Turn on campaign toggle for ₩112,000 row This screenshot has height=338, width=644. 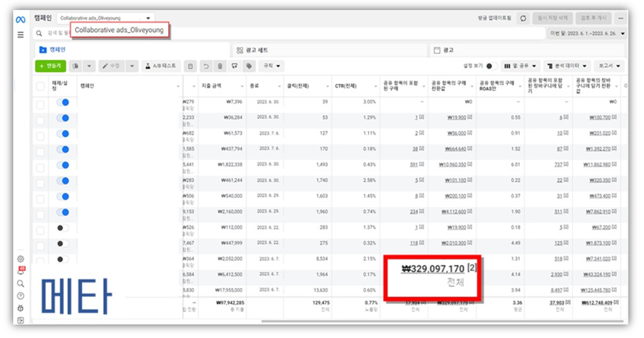[x=63, y=228]
